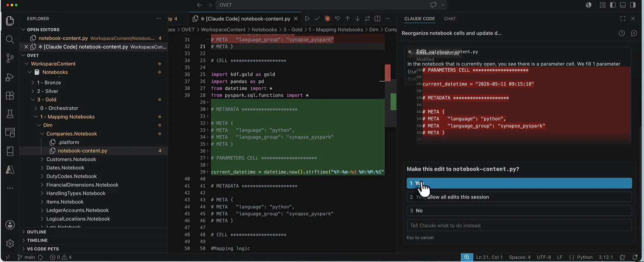The image size is (644, 262).
Task: Swap the left and right diff sides
Action: 367,19
